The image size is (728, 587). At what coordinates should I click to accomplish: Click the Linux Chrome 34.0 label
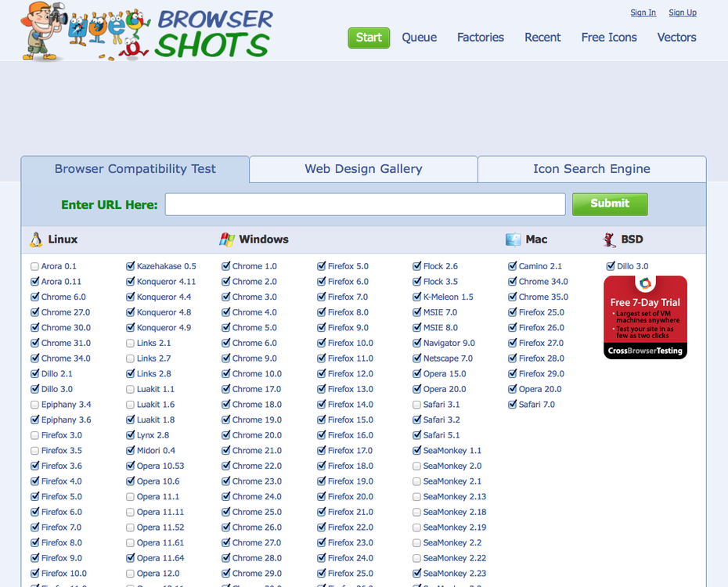pyautogui.click(x=66, y=358)
